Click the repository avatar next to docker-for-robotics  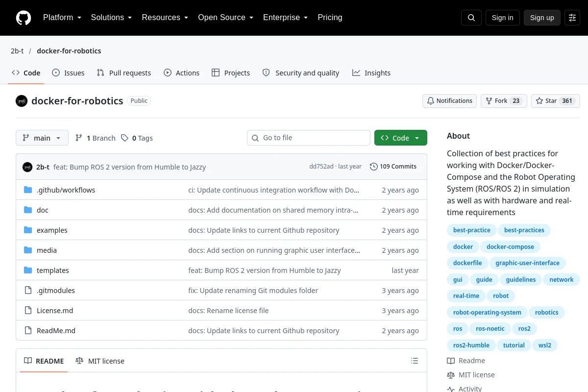[x=22, y=101]
